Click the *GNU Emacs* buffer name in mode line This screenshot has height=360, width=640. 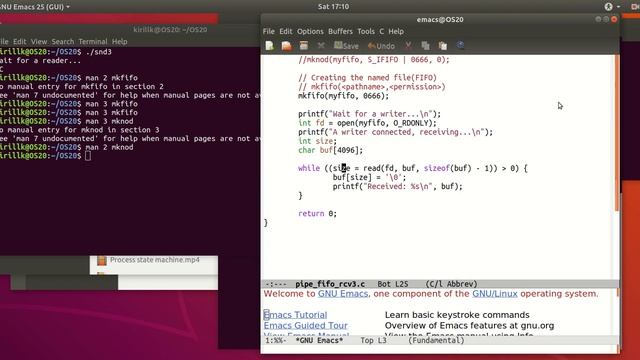319,340
